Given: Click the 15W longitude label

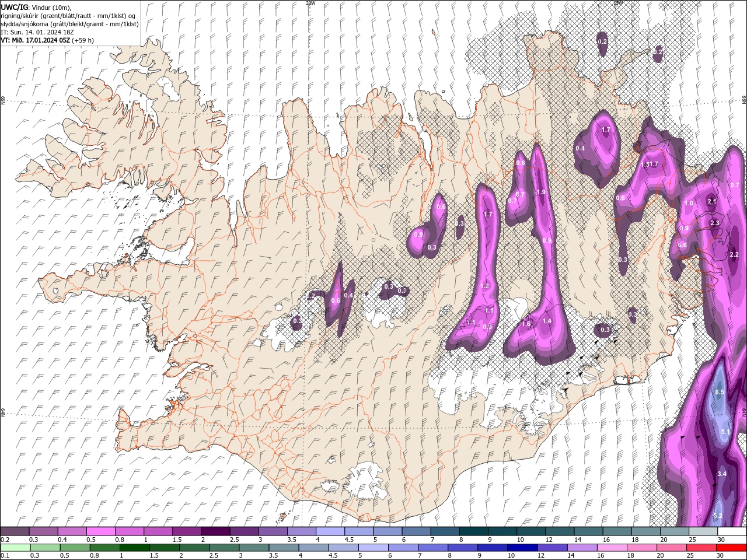Looking at the screenshot, I should (x=618, y=3).
